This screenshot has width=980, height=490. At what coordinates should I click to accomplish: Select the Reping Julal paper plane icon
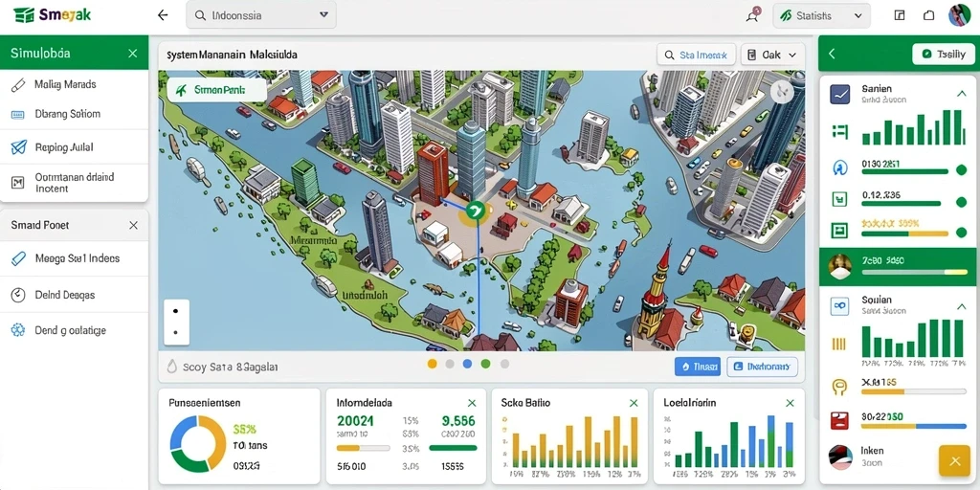click(x=18, y=147)
